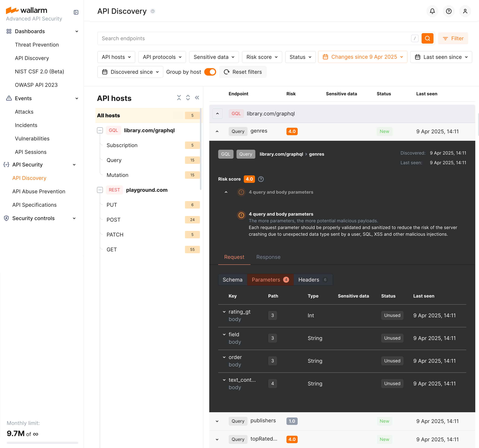
Task: Open the Sensitive data filter dropdown
Action: point(214,57)
